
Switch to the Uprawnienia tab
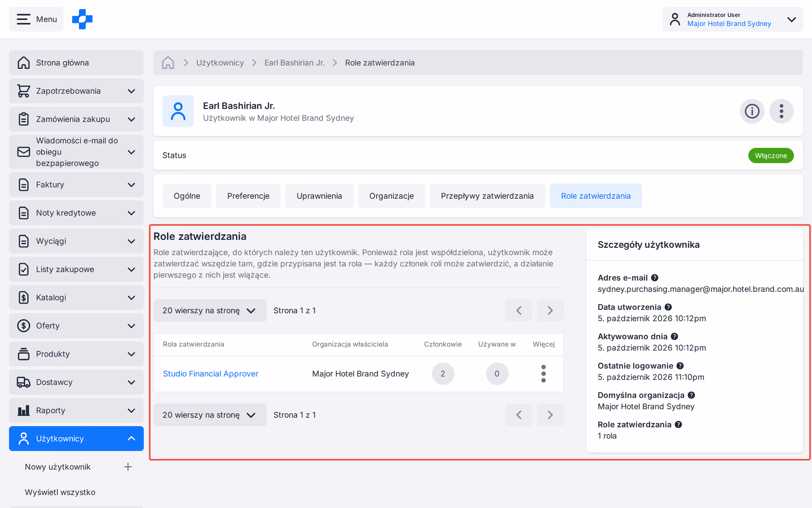[x=319, y=196]
